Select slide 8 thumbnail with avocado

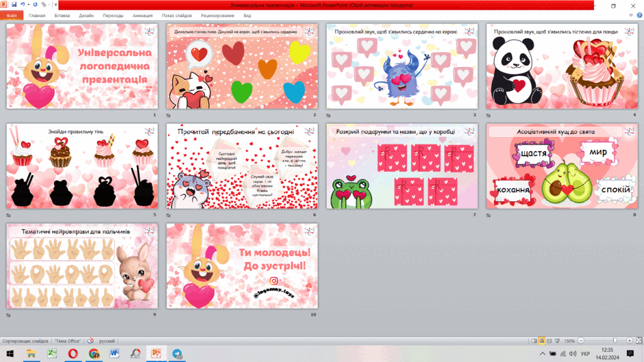click(x=562, y=166)
